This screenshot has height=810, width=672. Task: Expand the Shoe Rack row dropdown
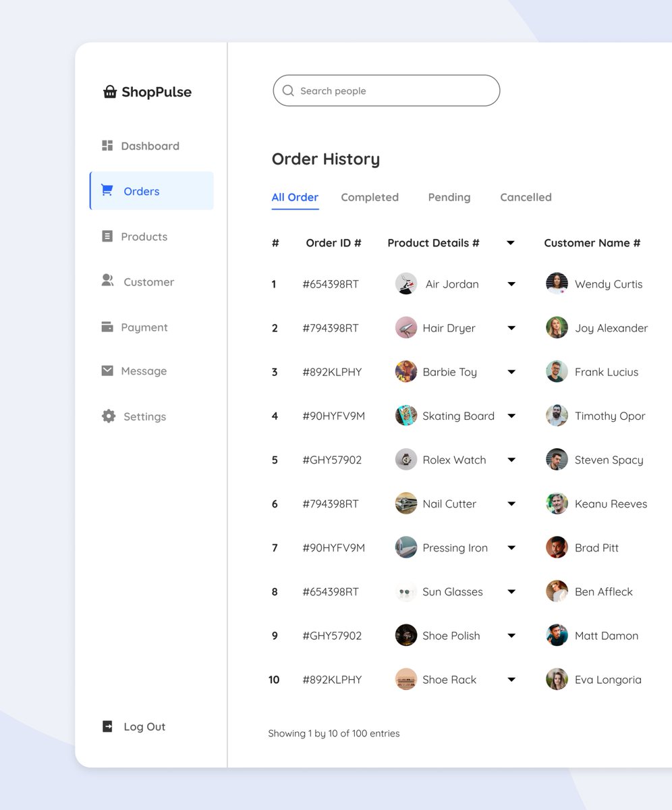point(511,680)
